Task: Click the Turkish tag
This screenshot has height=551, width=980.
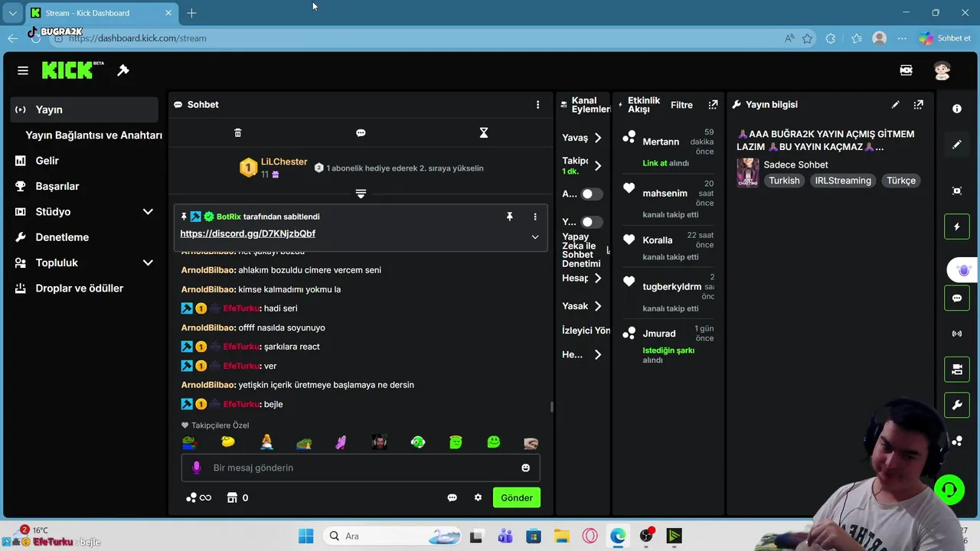Action: tap(784, 181)
